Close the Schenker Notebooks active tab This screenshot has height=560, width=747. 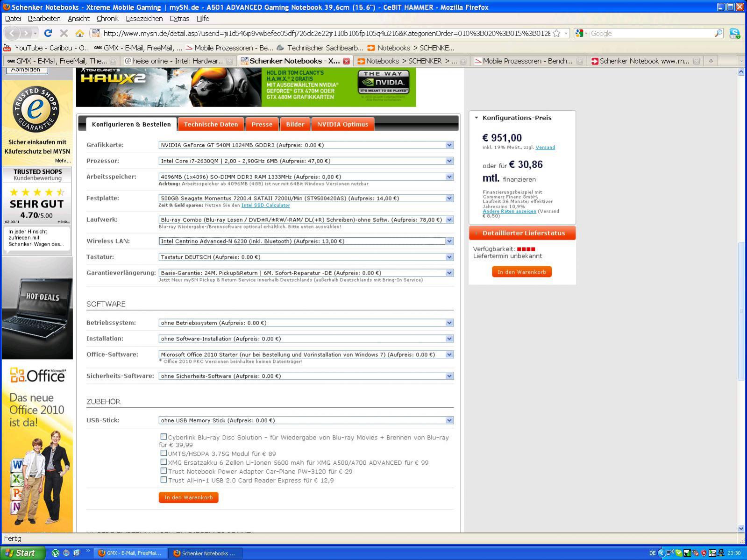(x=346, y=61)
